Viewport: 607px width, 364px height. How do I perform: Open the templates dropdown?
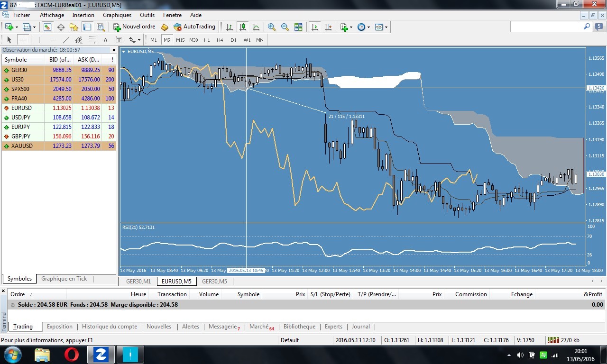pyautogui.click(x=386, y=27)
